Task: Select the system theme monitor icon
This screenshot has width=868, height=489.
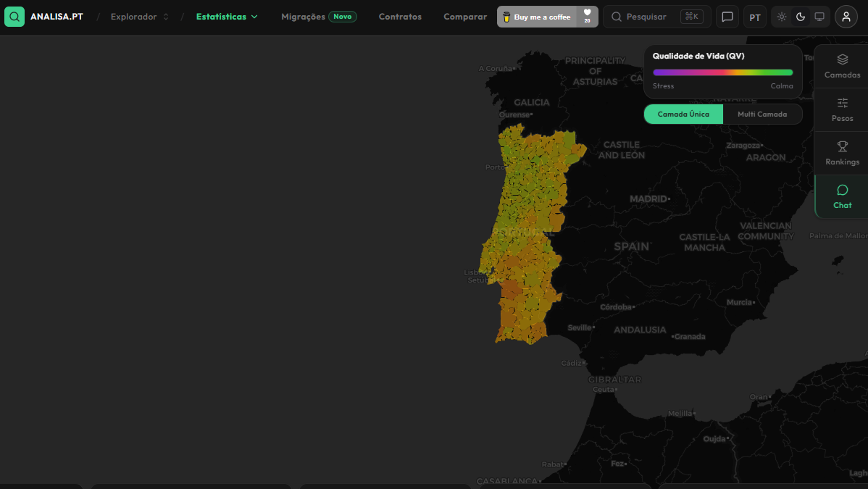Action: [819, 17]
